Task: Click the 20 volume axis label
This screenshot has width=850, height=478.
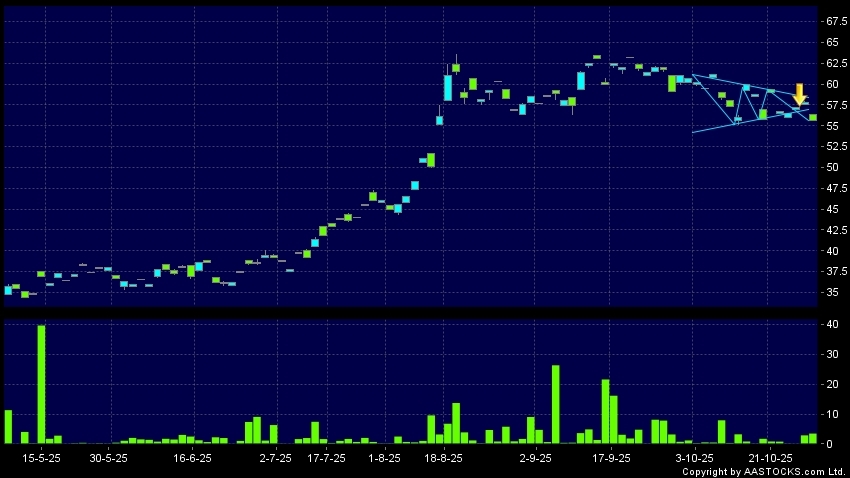Action: (830, 384)
